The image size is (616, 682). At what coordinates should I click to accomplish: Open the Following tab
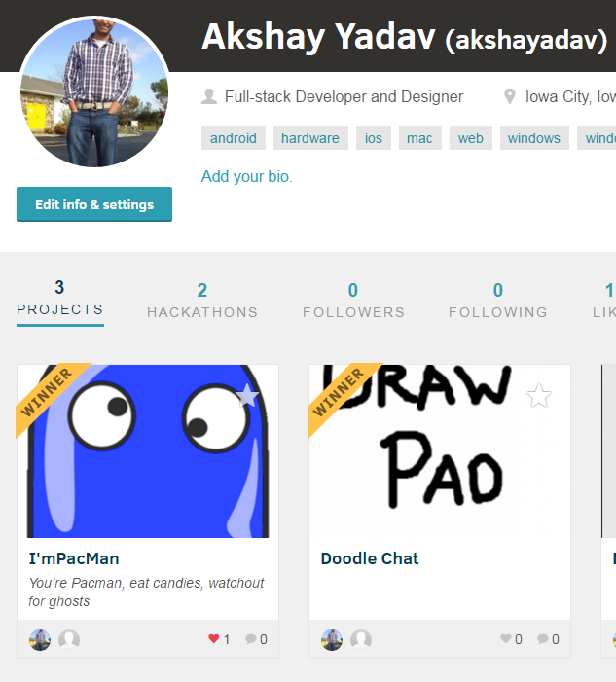498,301
